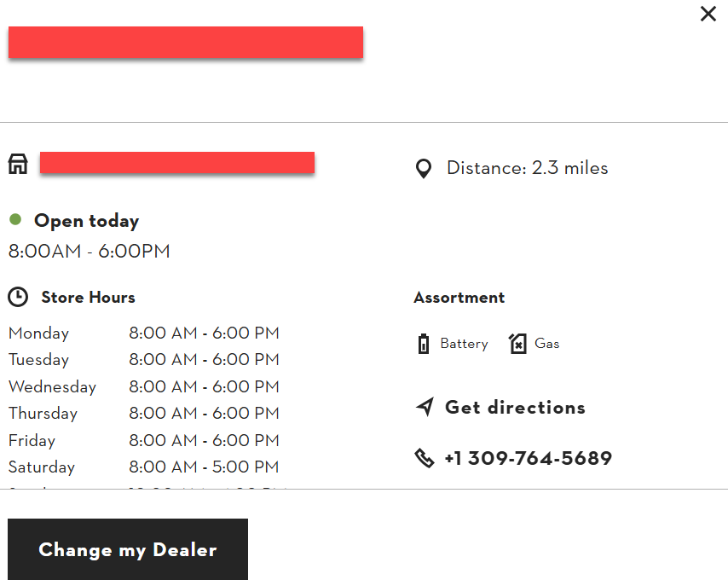Click the location pin icon

coord(424,169)
